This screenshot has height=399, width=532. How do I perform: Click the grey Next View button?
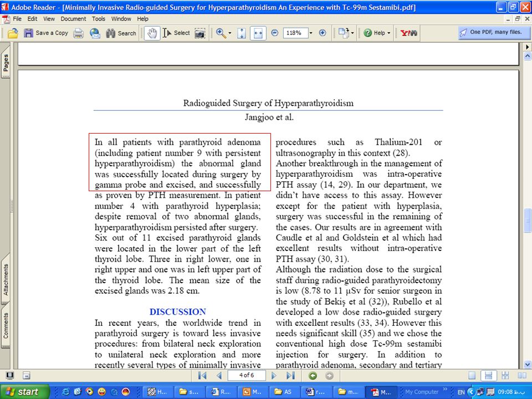pos(329,376)
